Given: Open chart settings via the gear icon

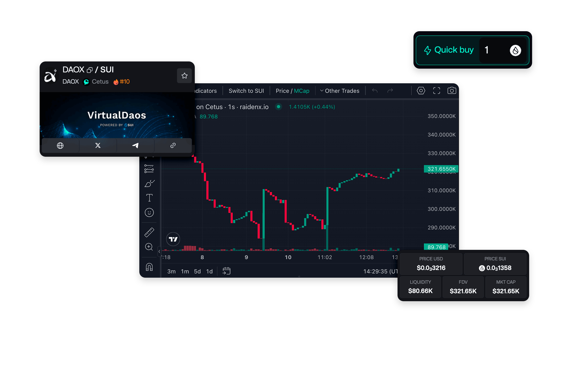Looking at the screenshot, I should tap(421, 90).
